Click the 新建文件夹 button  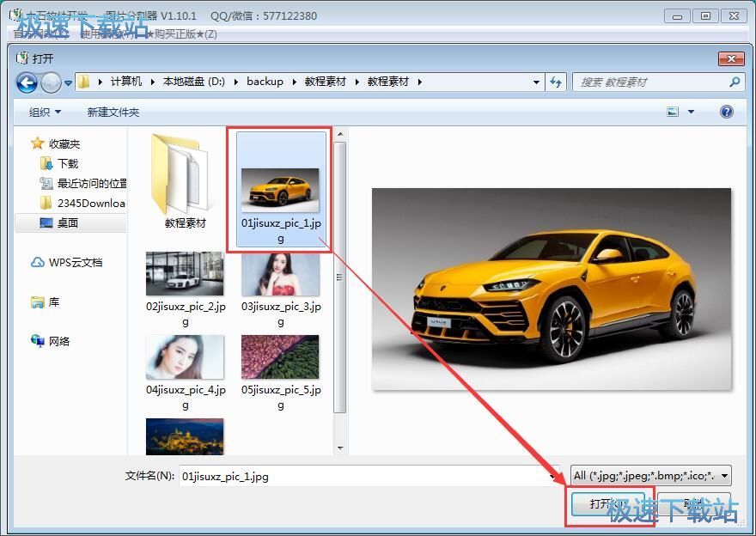click(x=113, y=112)
